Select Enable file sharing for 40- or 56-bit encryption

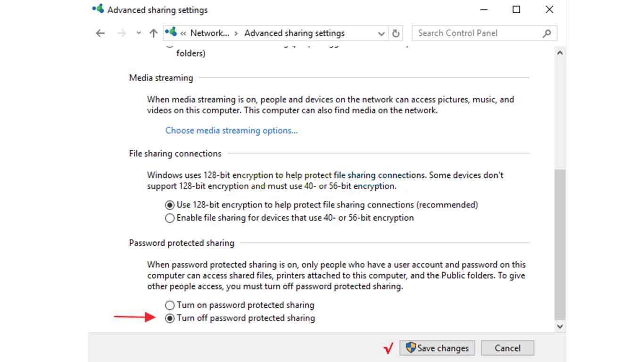click(x=169, y=218)
